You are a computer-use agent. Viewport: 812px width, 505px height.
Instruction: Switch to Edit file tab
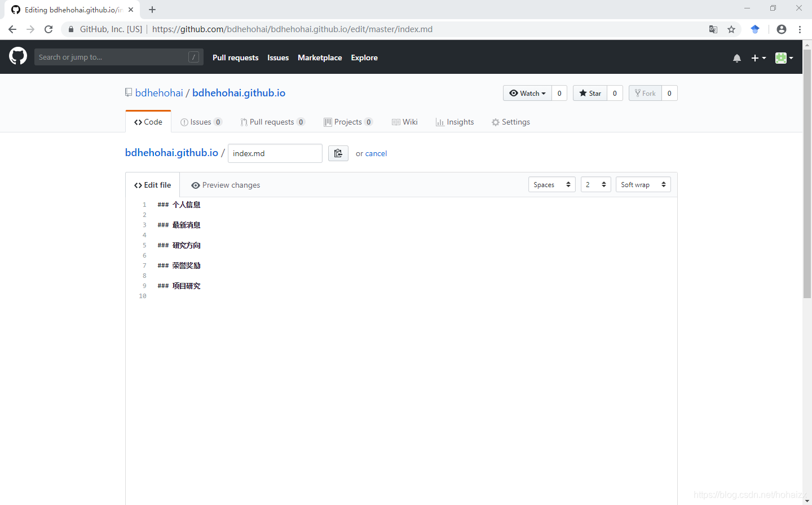click(x=152, y=185)
